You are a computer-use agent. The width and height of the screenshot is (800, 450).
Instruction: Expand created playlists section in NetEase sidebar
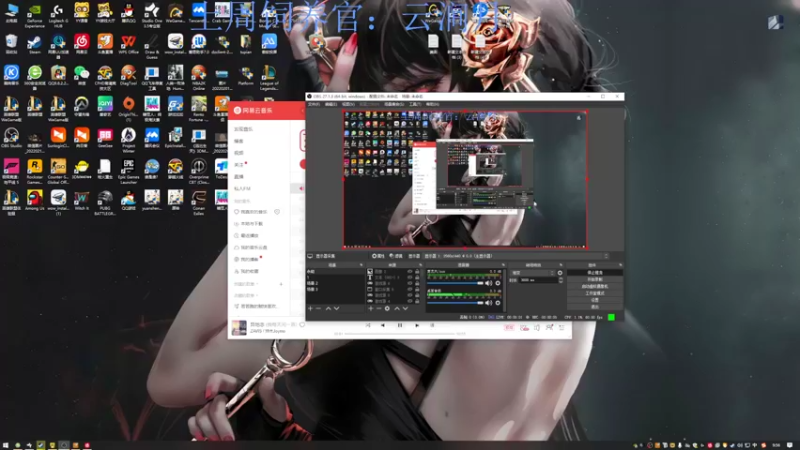pyautogui.click(x=246, y=284)
